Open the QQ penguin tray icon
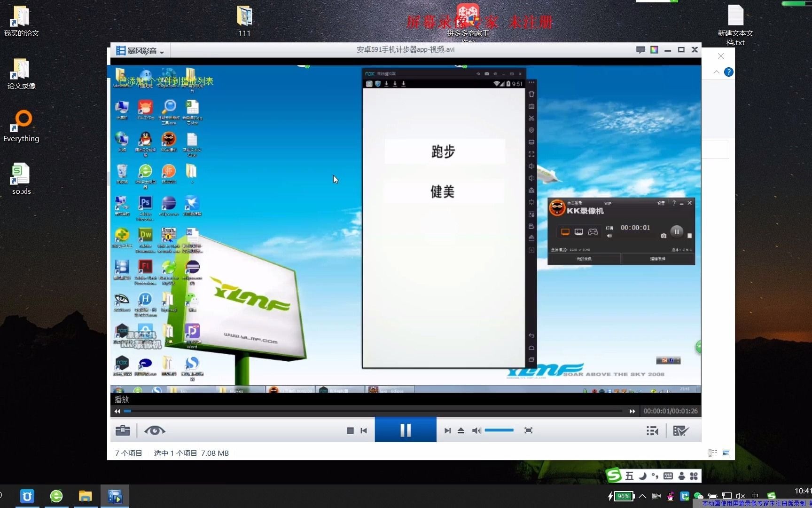This screenshot has height=508, width=812. tap(671, 496)
